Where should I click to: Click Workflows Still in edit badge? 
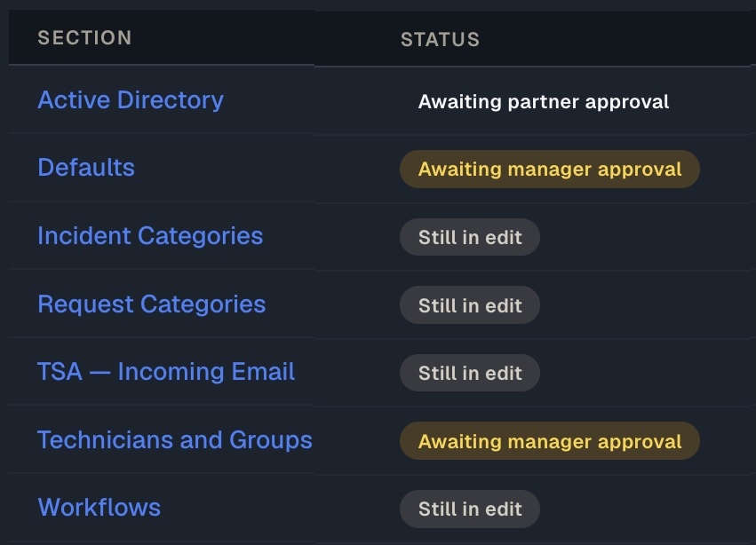point(470,509)
